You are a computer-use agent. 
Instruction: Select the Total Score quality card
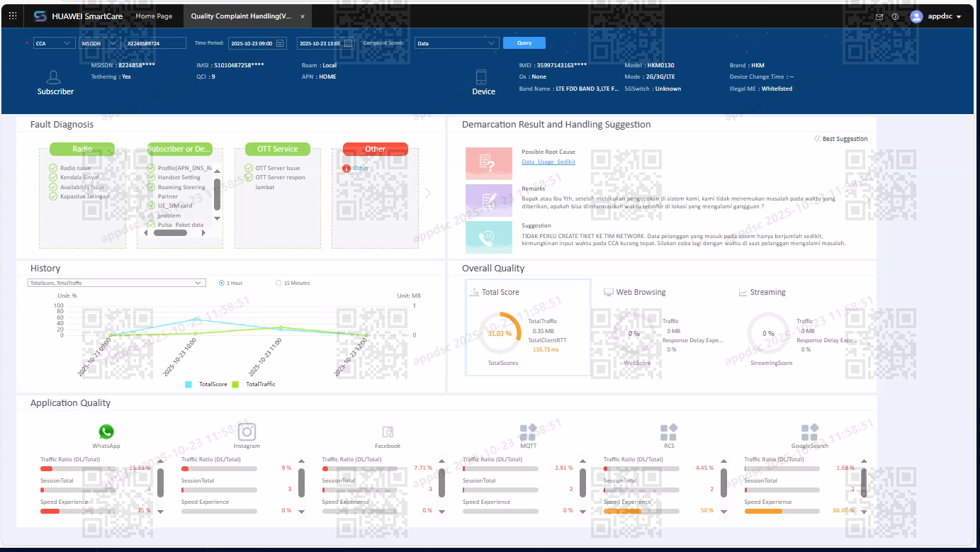tap(528, 327)
